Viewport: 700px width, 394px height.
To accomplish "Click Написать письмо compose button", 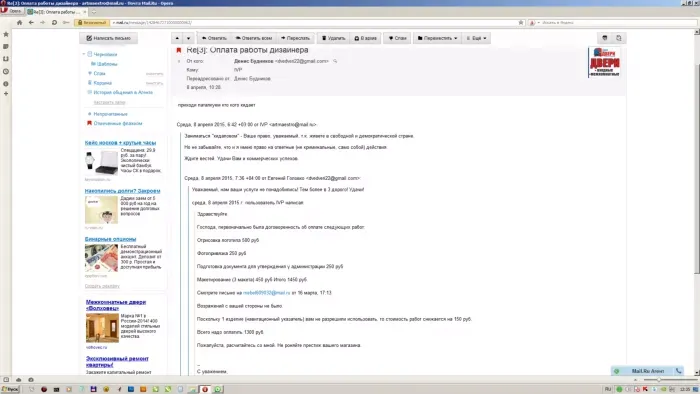I will (108, 38).
